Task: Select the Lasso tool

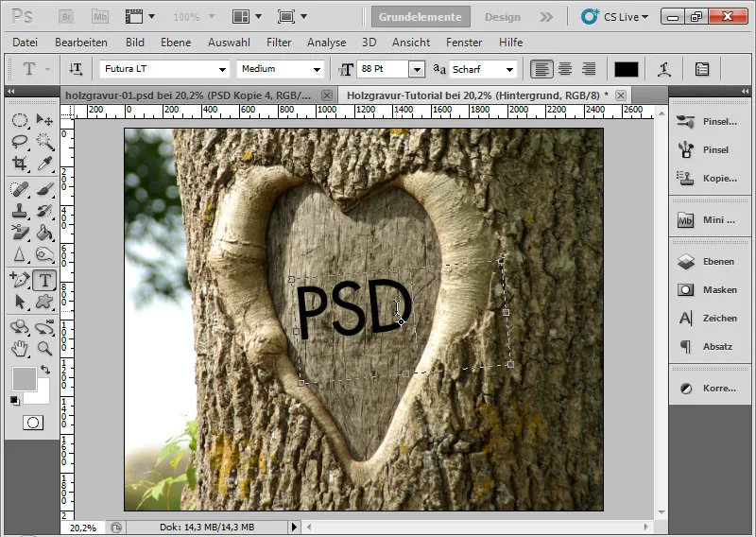Action: click(19, 142)
